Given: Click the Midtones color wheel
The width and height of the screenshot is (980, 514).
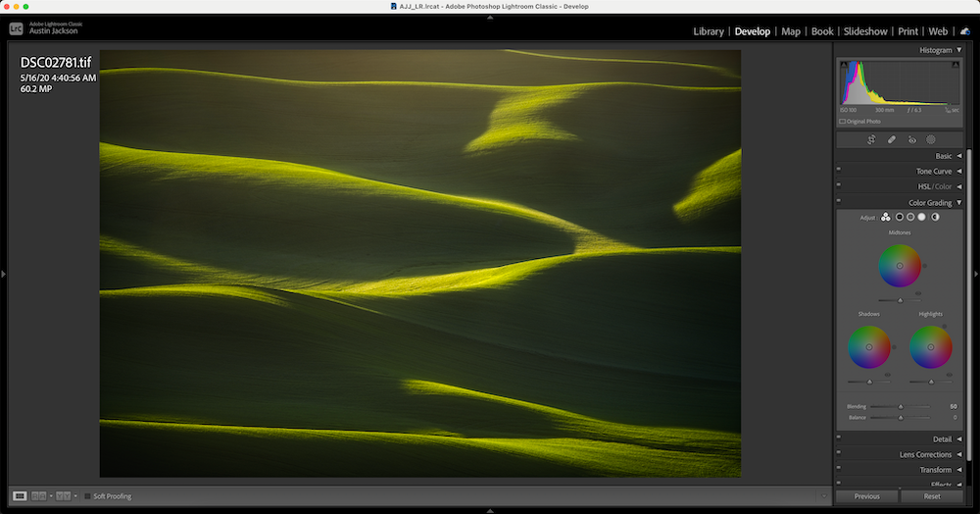Looking at the screenshot, I should (x=900, y=266).
